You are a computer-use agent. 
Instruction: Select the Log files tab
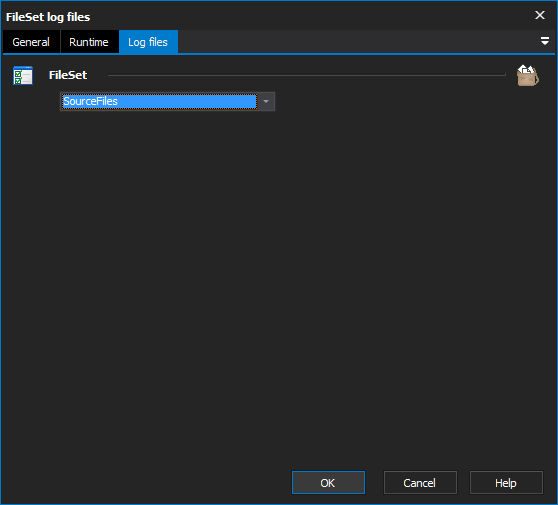point(148,42)
